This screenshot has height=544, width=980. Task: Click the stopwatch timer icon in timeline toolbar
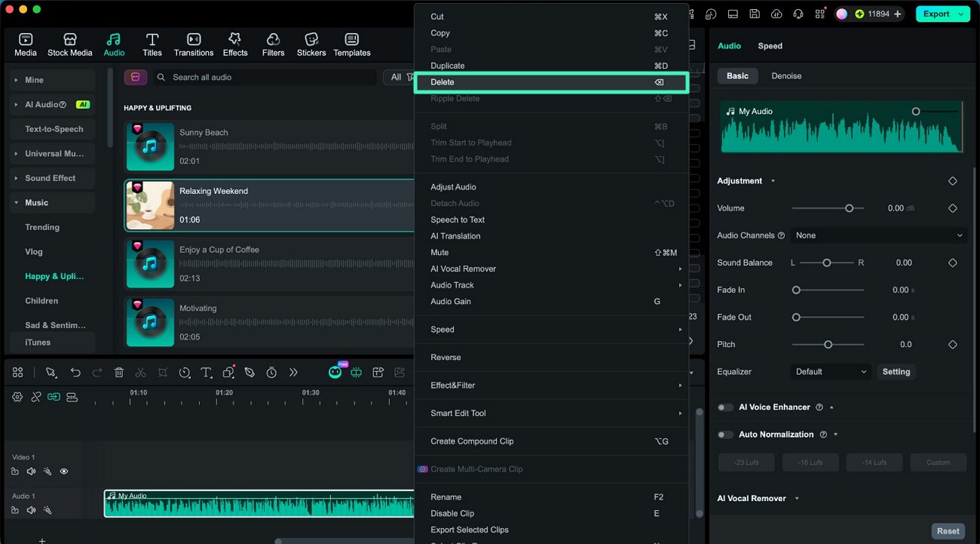pos(271,372)
